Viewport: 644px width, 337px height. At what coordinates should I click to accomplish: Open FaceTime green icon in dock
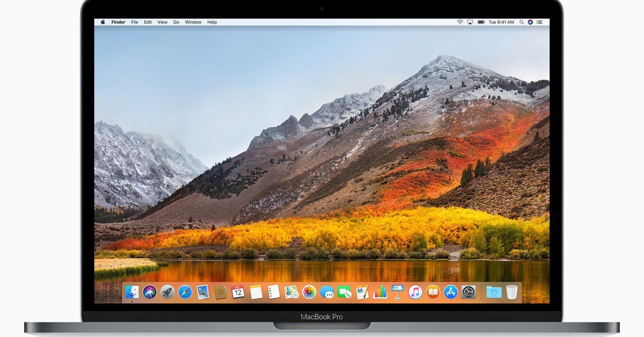(x=344, y=292)
